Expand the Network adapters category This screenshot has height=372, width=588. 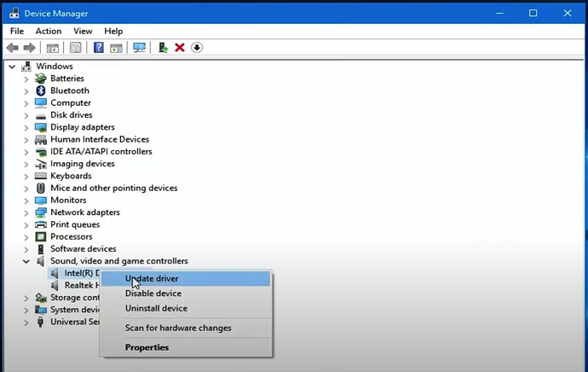coord(26,212)
